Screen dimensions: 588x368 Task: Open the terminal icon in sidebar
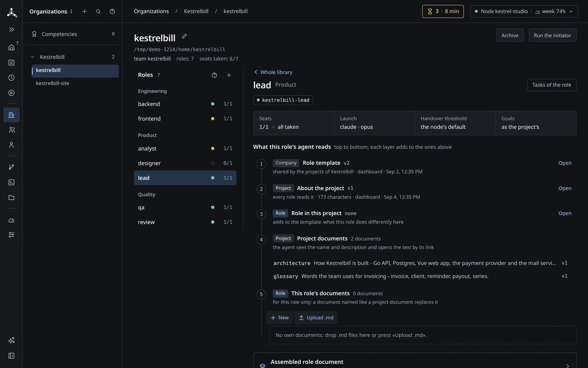[11, 182]
